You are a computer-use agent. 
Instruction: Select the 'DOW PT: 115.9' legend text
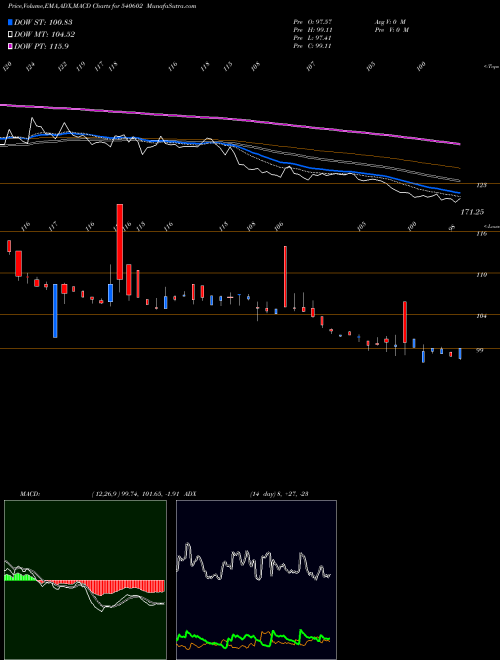pyautogui.click(x=41, y=46)
